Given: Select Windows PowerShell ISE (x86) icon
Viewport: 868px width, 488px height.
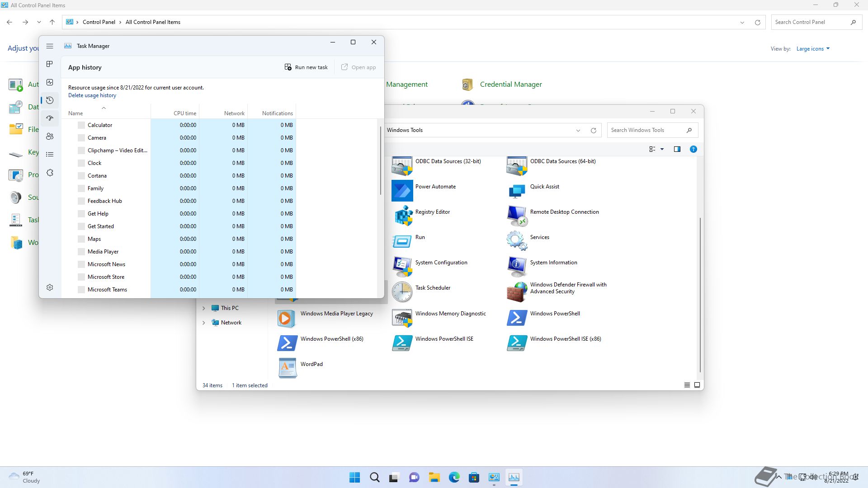Looking at the screenshot, I should (x=517, y=343).
